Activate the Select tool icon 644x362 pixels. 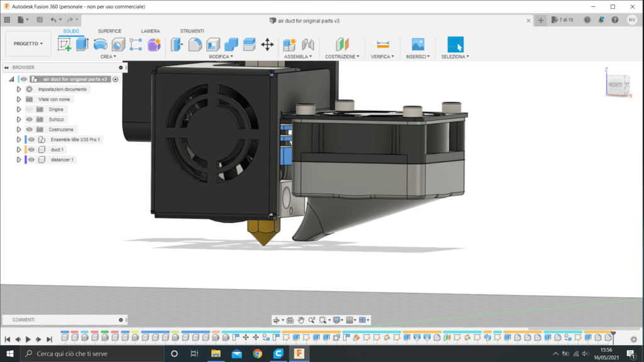(455, 45)
